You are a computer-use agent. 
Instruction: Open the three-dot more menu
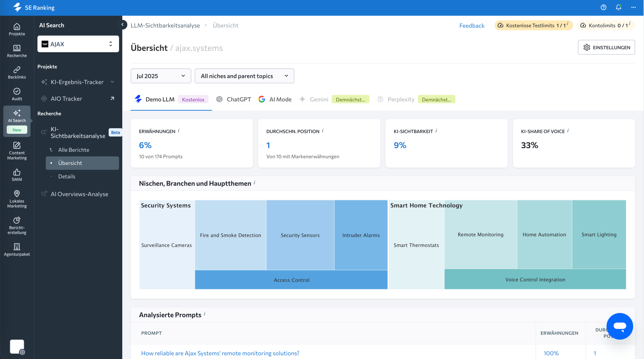(x=633, y=8)
